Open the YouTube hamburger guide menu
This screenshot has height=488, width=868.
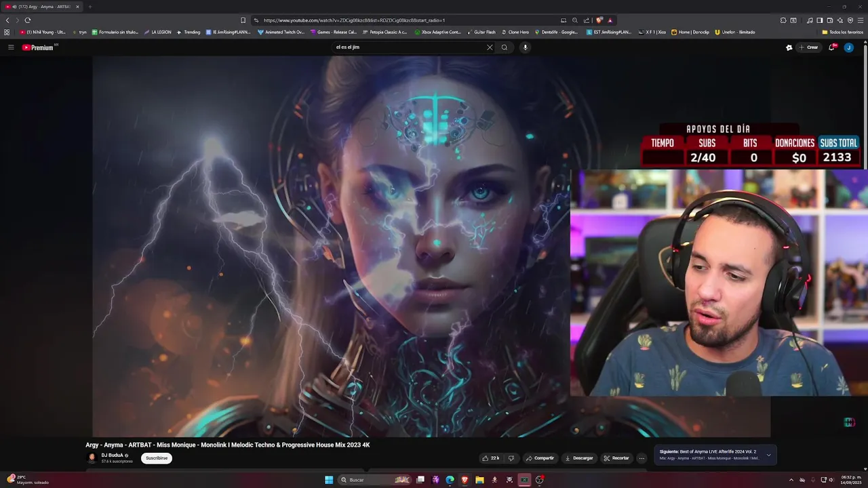11,47
